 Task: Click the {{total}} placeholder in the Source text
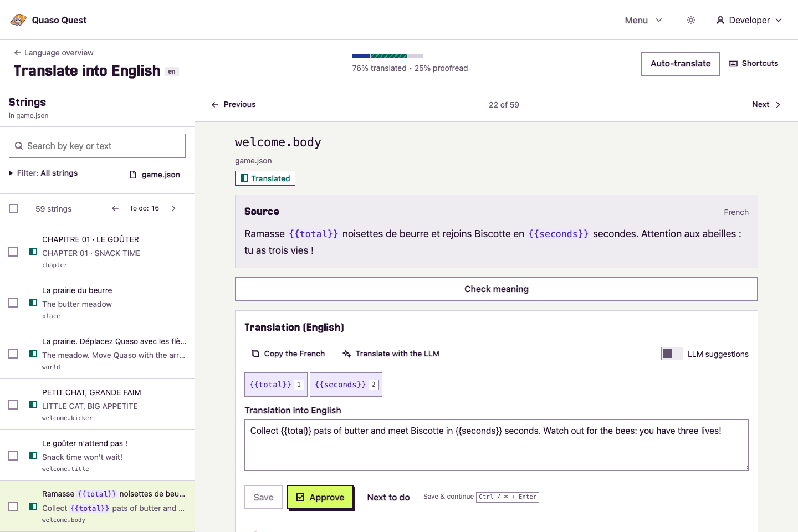pyautogui.click(x=314, y=234)
